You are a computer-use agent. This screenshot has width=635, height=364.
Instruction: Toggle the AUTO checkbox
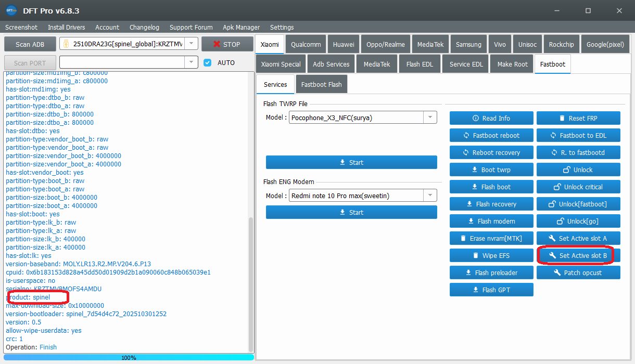[x=208, y=62]
